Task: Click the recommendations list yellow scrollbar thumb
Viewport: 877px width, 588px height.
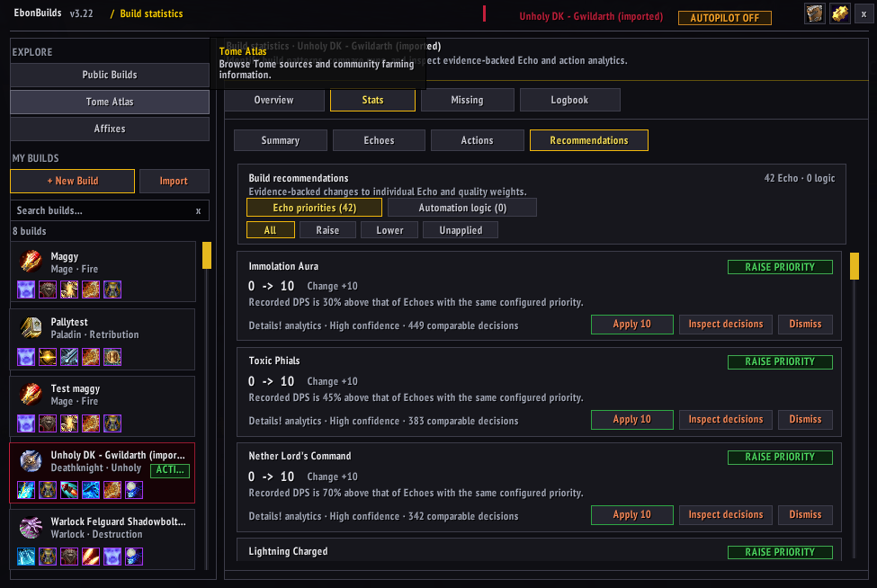Action: 855,266
